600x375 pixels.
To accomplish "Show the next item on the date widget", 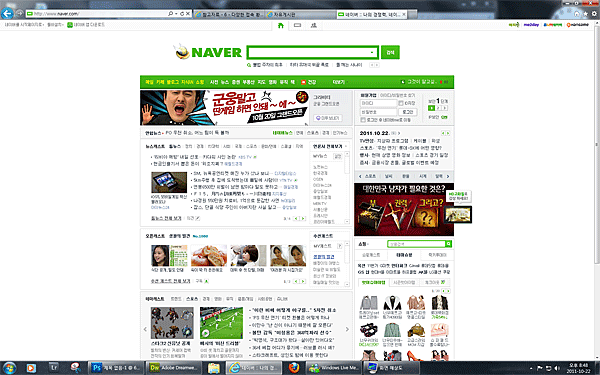I will 448,133.
